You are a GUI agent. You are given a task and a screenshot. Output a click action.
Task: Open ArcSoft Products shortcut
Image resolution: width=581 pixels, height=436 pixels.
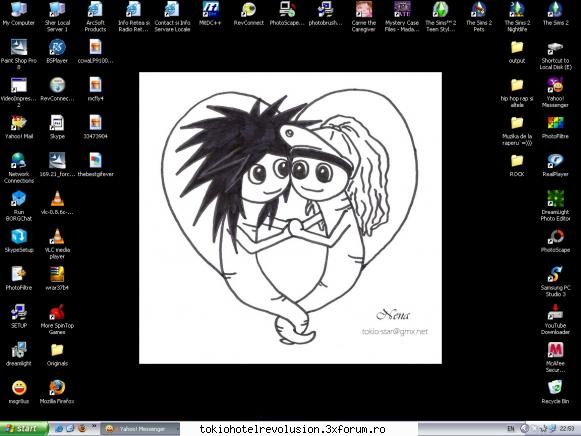point(95,17)
